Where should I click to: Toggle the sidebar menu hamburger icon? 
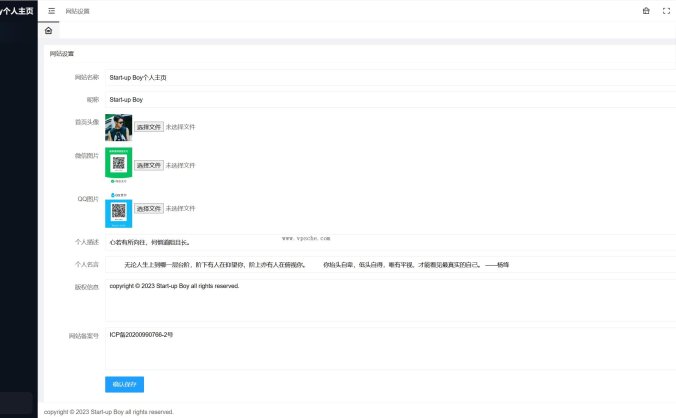(52, 11)
